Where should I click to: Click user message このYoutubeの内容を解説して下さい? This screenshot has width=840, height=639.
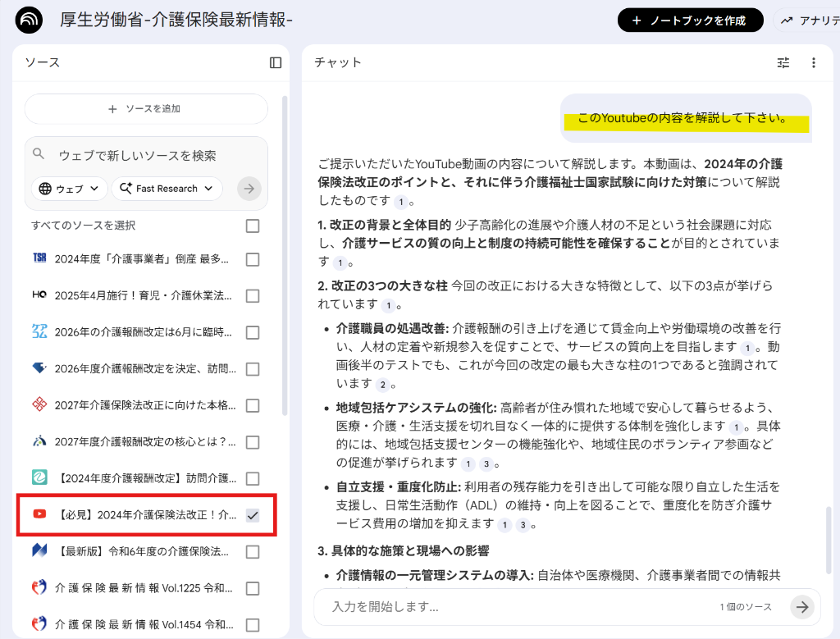[682, 118]
